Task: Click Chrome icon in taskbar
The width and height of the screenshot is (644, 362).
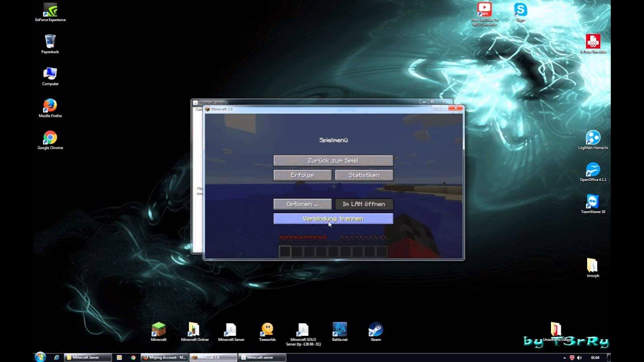Action: (x=133, y=357)
